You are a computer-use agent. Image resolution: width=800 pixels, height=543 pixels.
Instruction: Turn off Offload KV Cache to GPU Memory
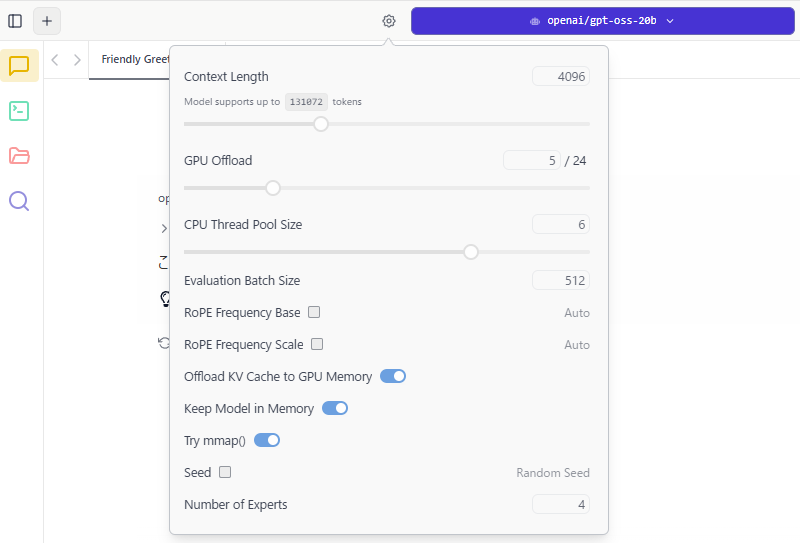393,376
